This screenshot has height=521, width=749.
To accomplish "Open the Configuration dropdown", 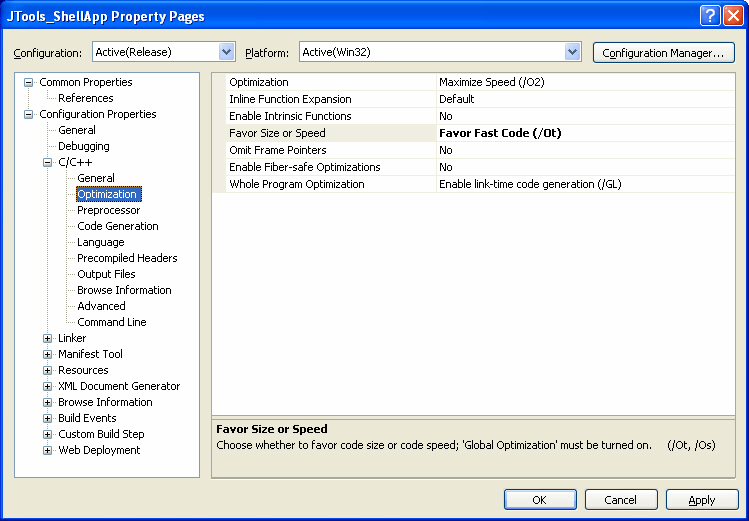I will coord(226,52).
